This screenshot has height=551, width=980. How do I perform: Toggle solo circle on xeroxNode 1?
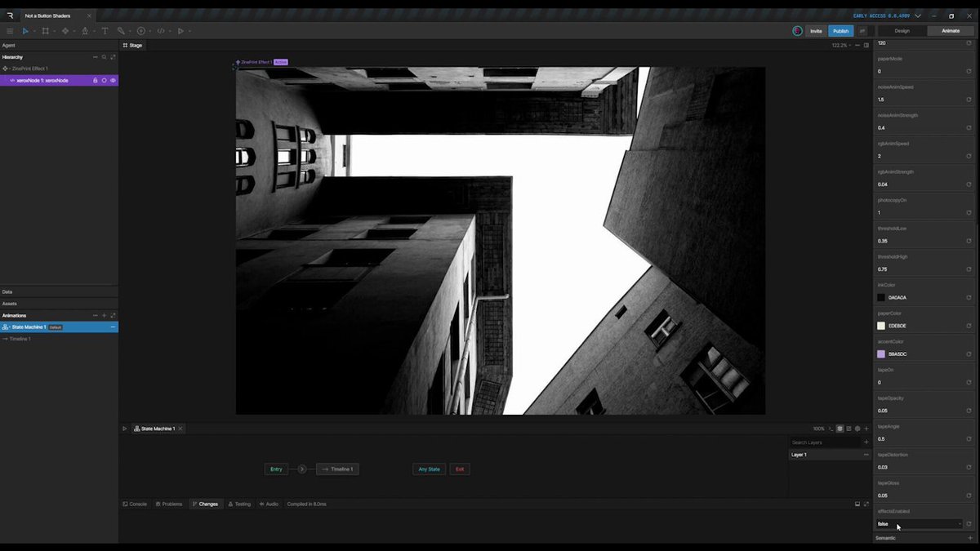point(104,80)
